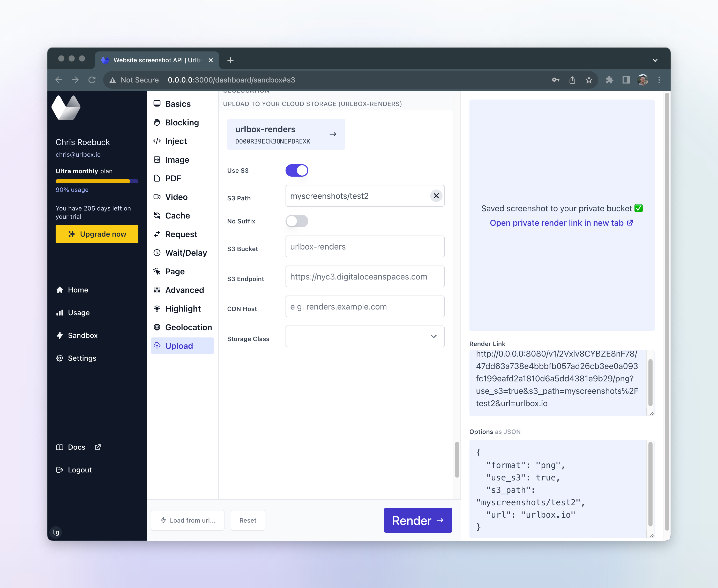Open the browser extensions puzzle icon
This screenshot has height=588, width=718.
click(609, 80)
